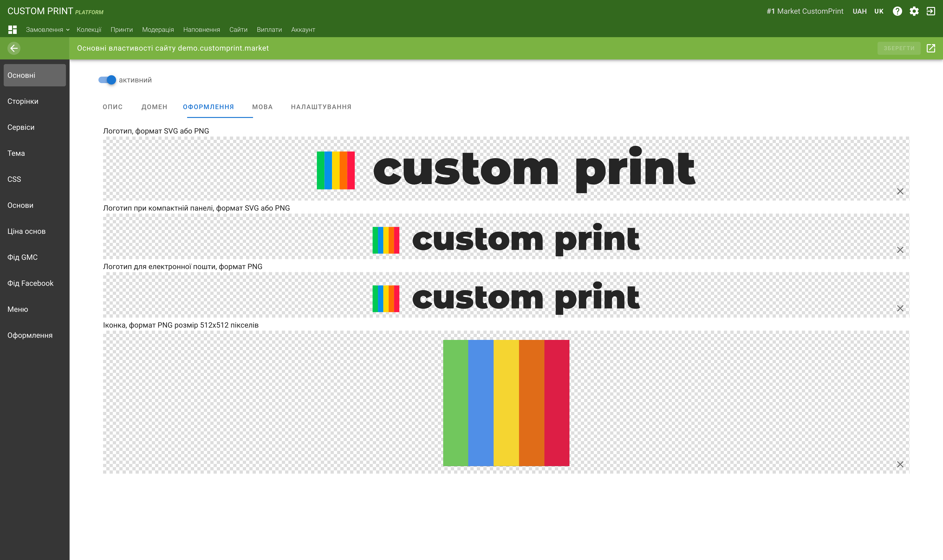Open Фід GMC in the sidebar
Screen dimensions: 943x560
point(35,257)
